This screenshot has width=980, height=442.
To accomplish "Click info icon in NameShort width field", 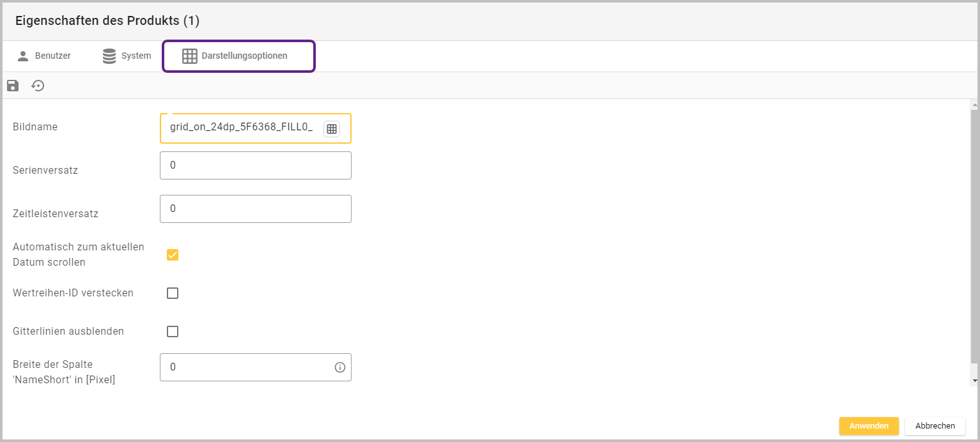I will (x=340, y=367).
